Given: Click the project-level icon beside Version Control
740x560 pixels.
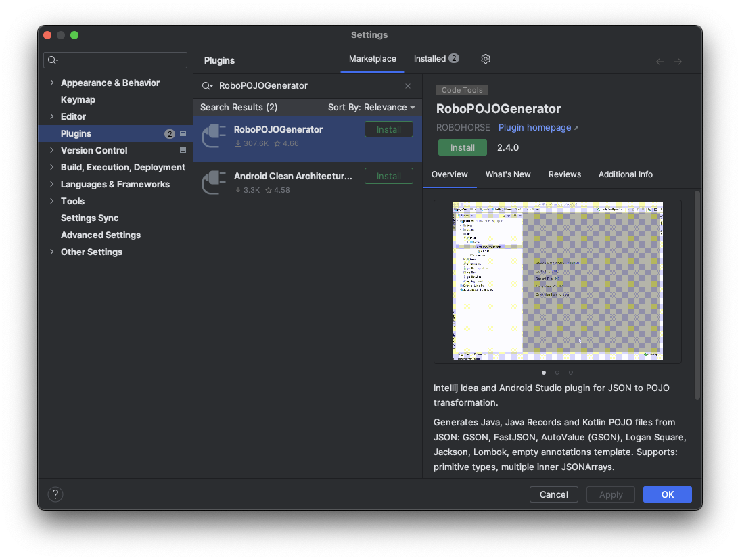Looking at the screenshot, I should coord(183,151).
